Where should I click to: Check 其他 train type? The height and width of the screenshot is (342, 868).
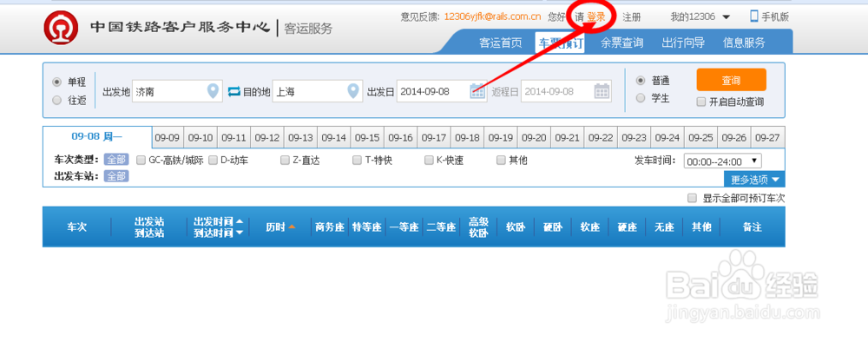click(x=501, y=161)
